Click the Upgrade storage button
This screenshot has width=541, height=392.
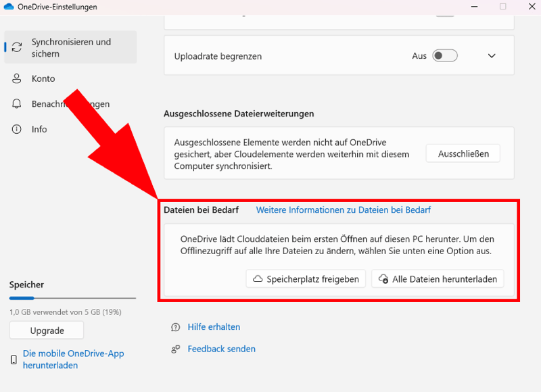(47, 330)
